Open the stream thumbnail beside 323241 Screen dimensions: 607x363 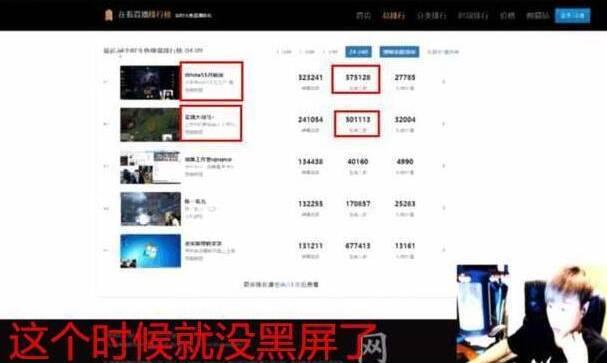[x=150, y=82]
